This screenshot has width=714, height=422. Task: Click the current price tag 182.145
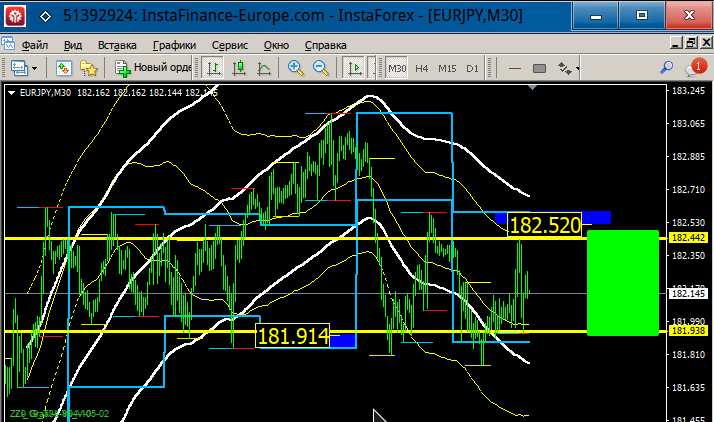click(x=688, y=294)
